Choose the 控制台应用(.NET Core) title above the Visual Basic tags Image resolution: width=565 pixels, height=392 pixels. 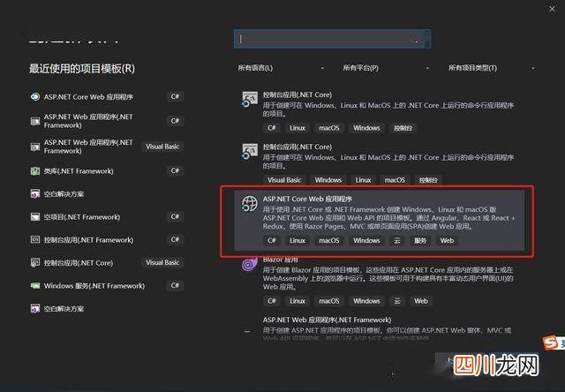click(298, 147)
